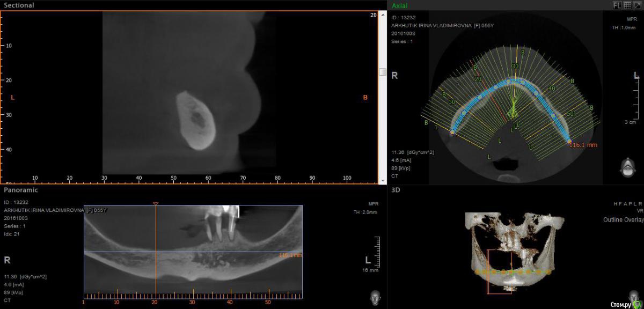Click head orientation icon in Axial view
This screenshot has height=309, width=644.
click(626, 167)
